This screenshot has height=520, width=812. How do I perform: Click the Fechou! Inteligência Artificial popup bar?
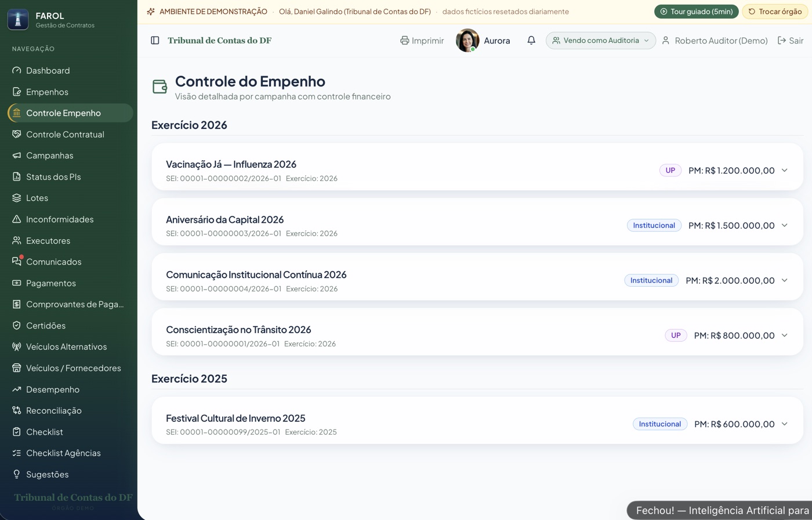click(x=719, y=511)
